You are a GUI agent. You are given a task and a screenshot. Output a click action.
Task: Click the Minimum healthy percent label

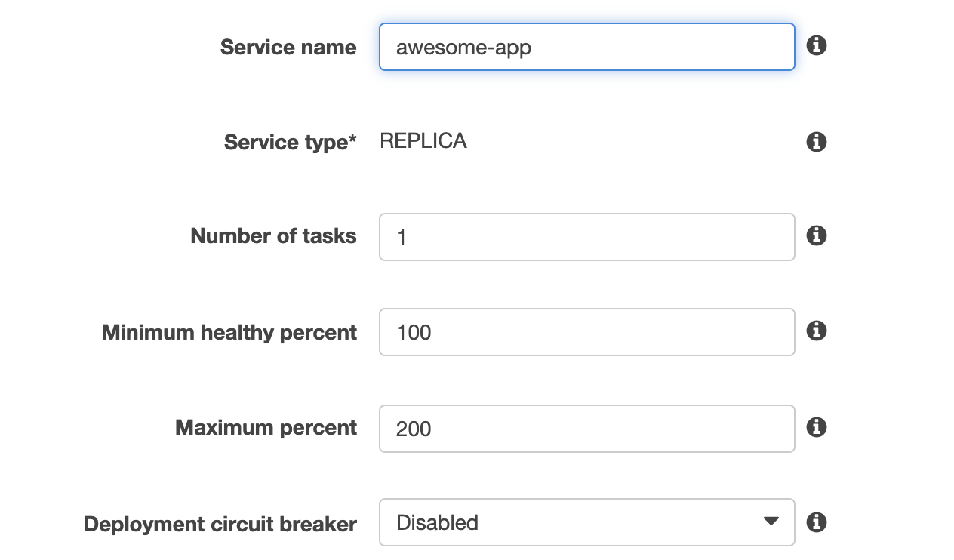tap(229, 332)
